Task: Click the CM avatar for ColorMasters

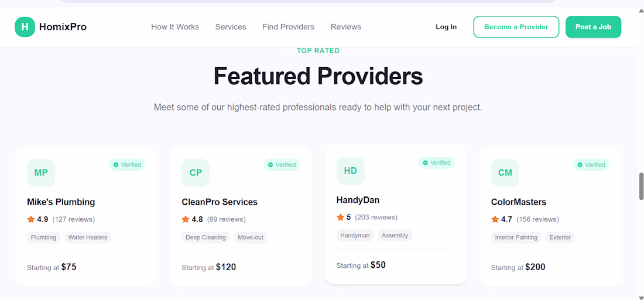Action: point(505,173)
